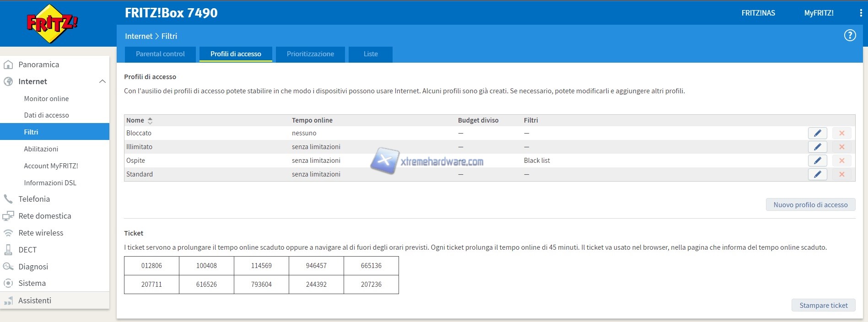Viewport: 868px width, 322px height.
Task: Sort the table by Nome column
Action: point(150,121)
